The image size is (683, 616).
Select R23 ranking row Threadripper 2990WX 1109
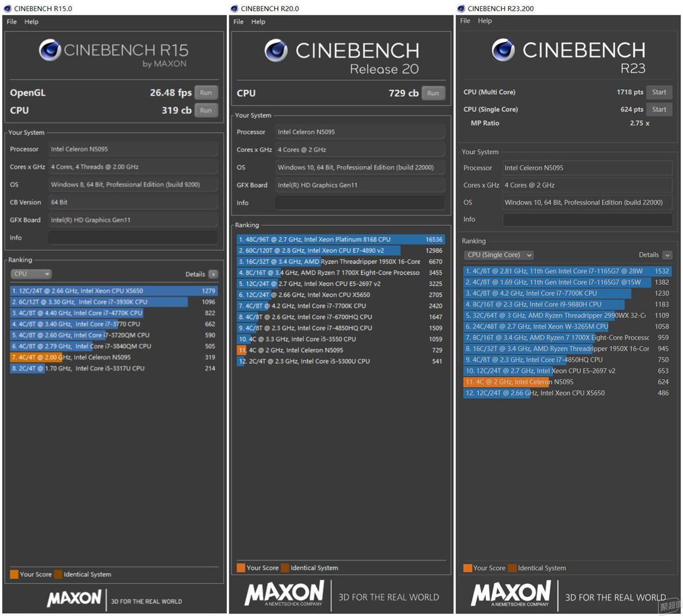coord(568,315)
